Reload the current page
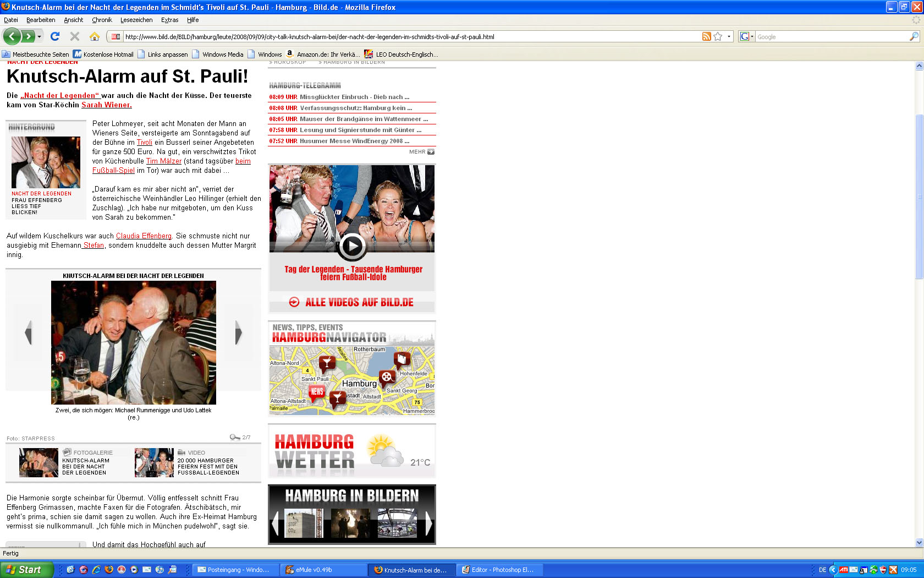The width and height of the screenshot is (924, 578). coord(55,36)
